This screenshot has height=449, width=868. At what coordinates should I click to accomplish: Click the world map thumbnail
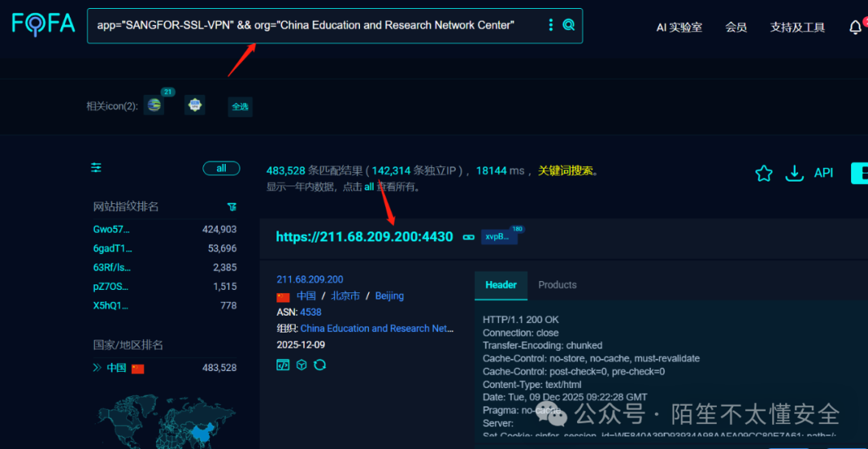166,421
